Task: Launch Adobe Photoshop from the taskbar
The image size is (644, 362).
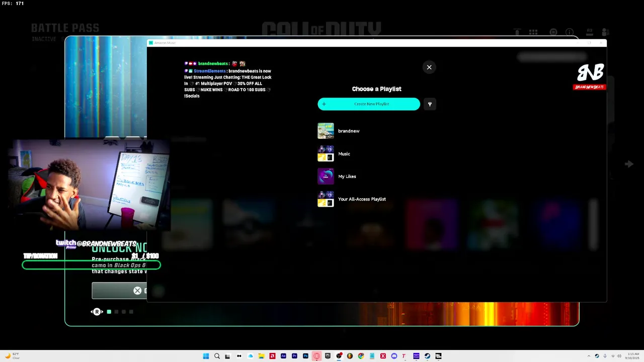Action: point(305,356)
